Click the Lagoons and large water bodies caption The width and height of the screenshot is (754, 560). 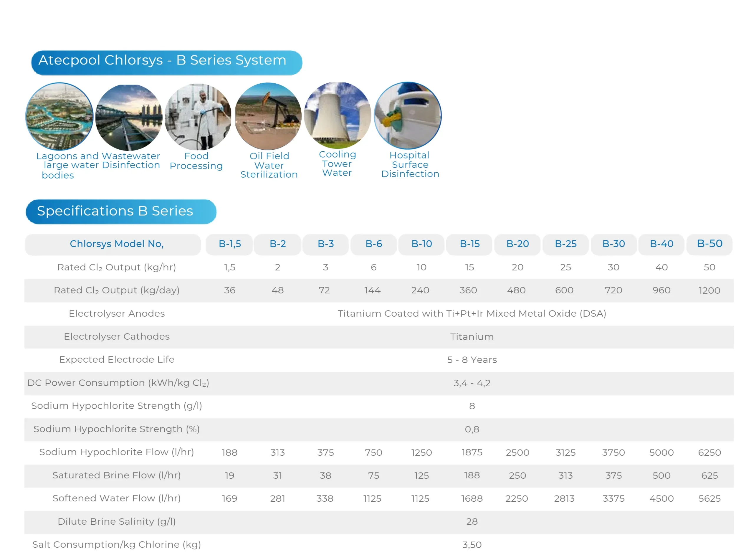pos(67,166)
